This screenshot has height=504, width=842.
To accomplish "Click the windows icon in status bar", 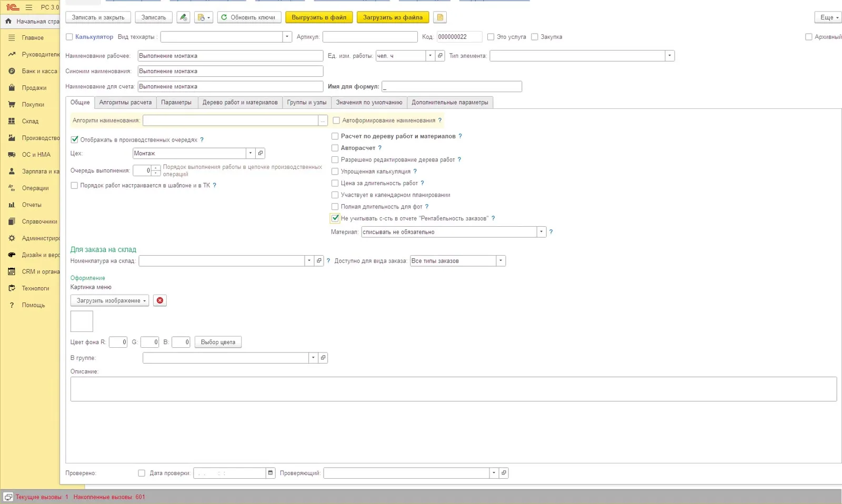I will pos(8,497).
